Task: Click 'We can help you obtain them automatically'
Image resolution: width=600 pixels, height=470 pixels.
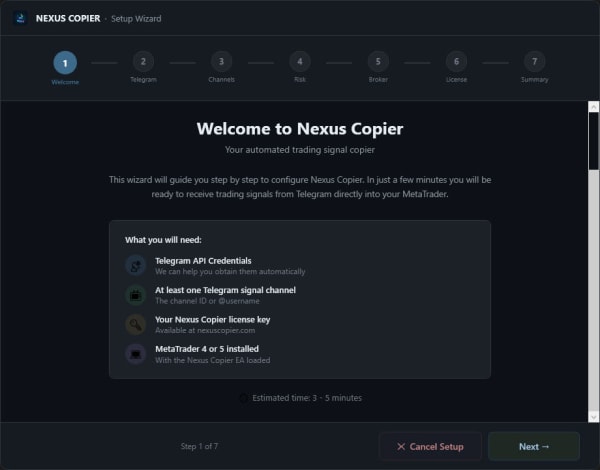Action: [x=230, y=272]
